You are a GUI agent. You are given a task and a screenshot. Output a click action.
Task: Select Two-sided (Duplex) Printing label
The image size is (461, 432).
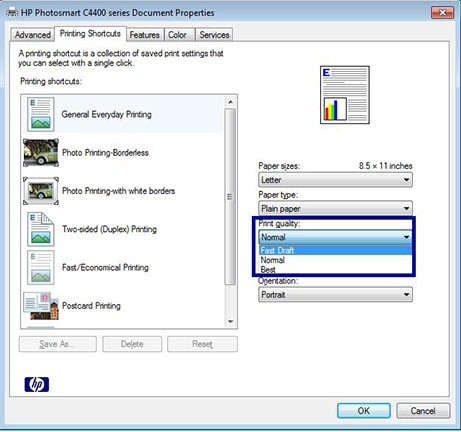click(109, 229)
